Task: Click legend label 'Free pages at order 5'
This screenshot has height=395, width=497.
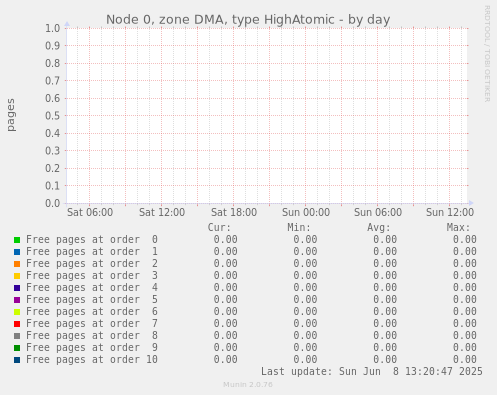Action: 92,300
